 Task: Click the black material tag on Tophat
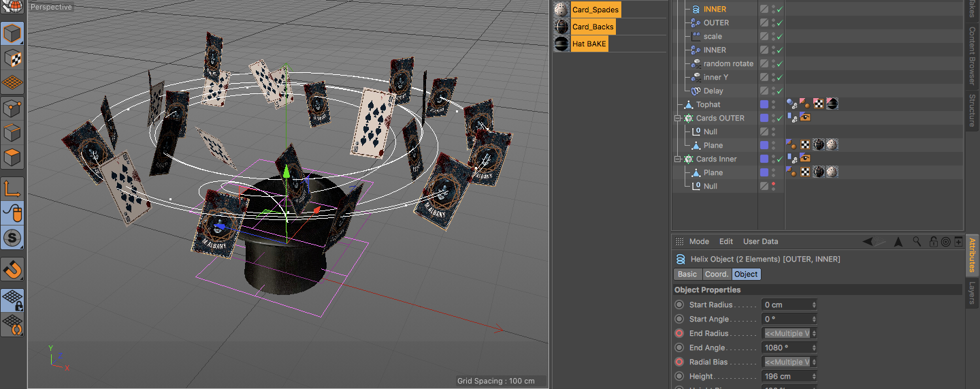point(832,104)
